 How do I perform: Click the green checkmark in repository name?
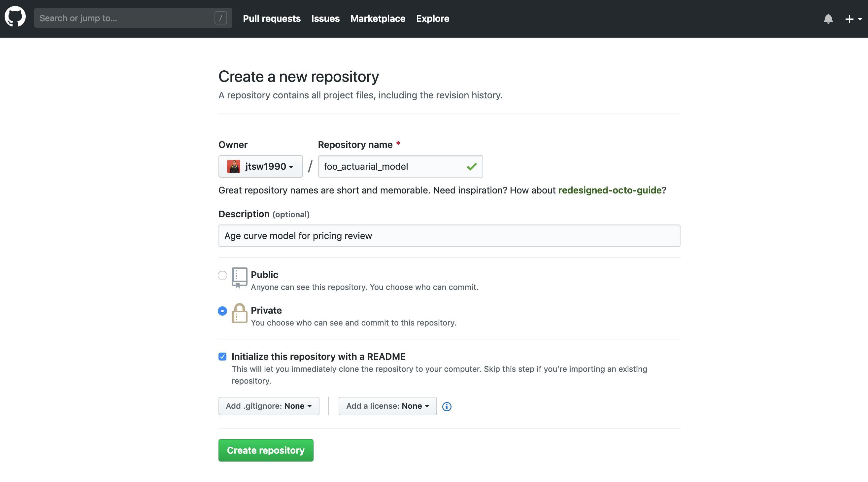pyautogui.click(x=472, y=166)
